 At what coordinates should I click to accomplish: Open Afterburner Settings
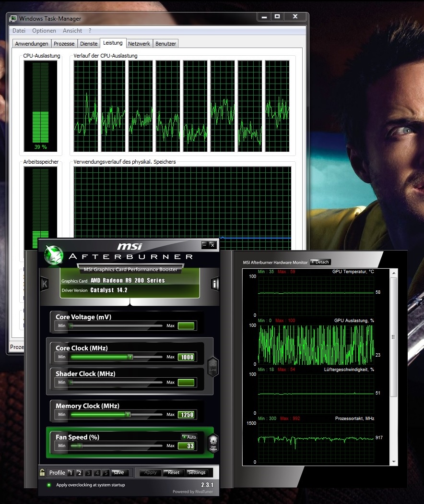[x=197, y=472]
